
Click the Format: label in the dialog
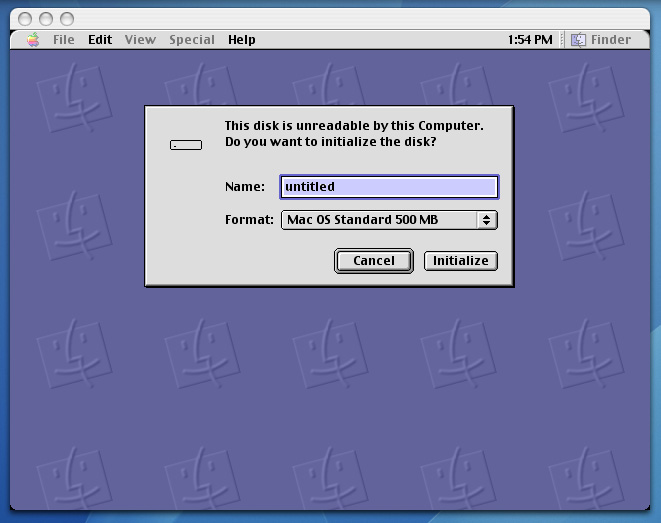click(x=249, y=220)
